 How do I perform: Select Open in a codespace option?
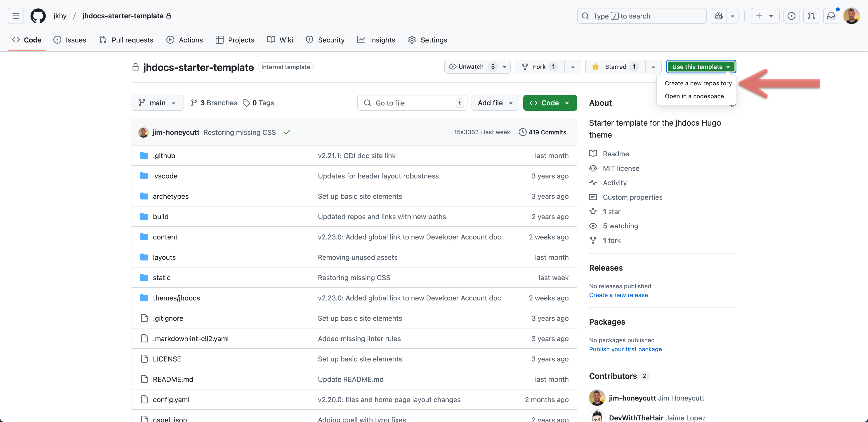694,96
